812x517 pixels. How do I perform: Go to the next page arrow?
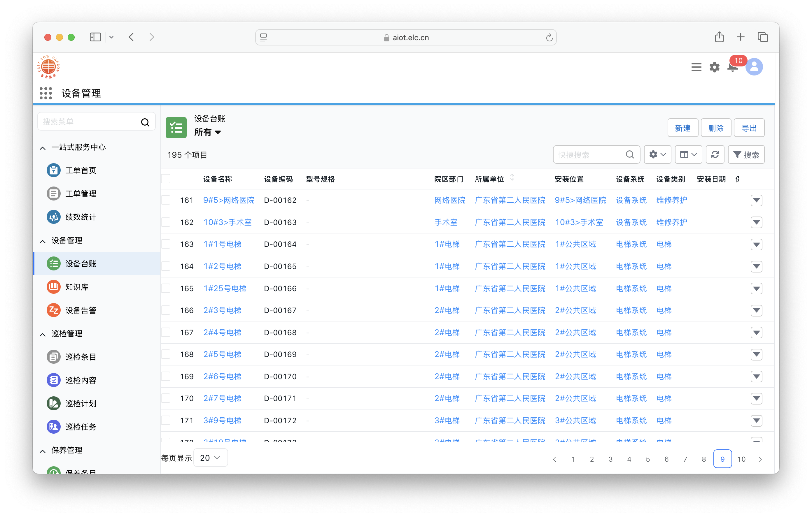pos(760,459)
